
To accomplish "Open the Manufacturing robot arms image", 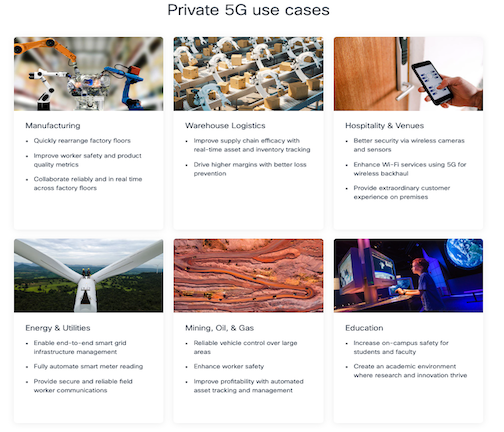I will [x=89, y=74].
